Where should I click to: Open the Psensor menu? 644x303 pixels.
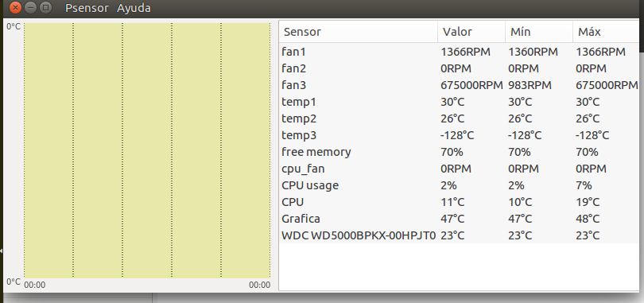87,8
